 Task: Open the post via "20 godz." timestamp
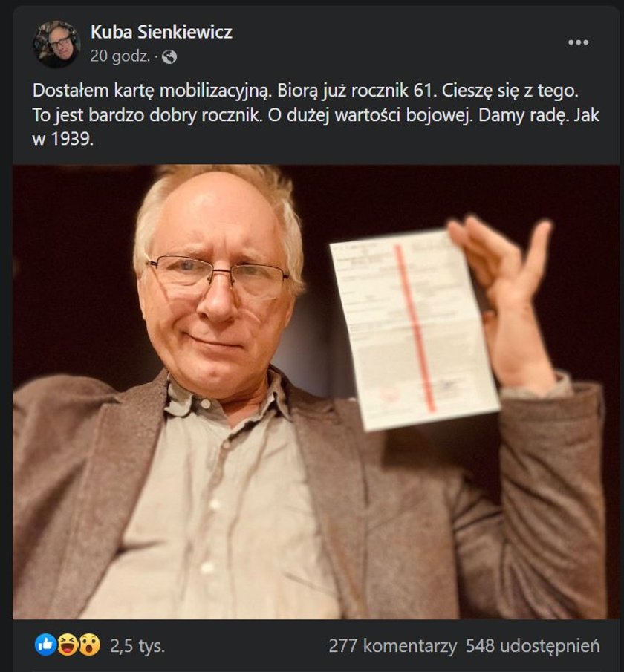pyautogui.click(x=120, y=56)
